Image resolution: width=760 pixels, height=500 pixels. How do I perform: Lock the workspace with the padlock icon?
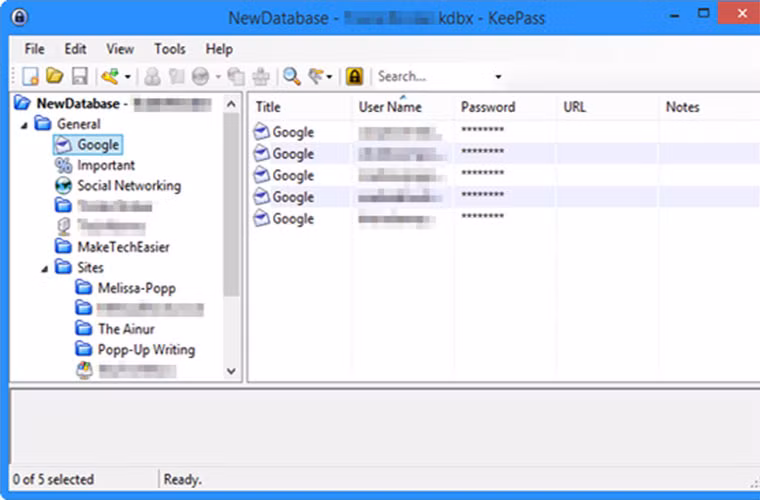point(355,77)
